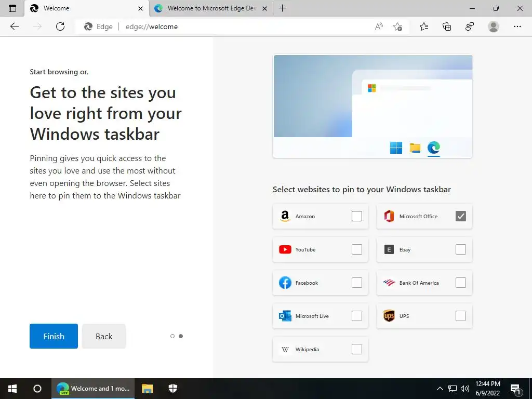This screenshot has height=399, width=532.
Task: Click the Microsoft Live Outlook icon
Action: 285,316
